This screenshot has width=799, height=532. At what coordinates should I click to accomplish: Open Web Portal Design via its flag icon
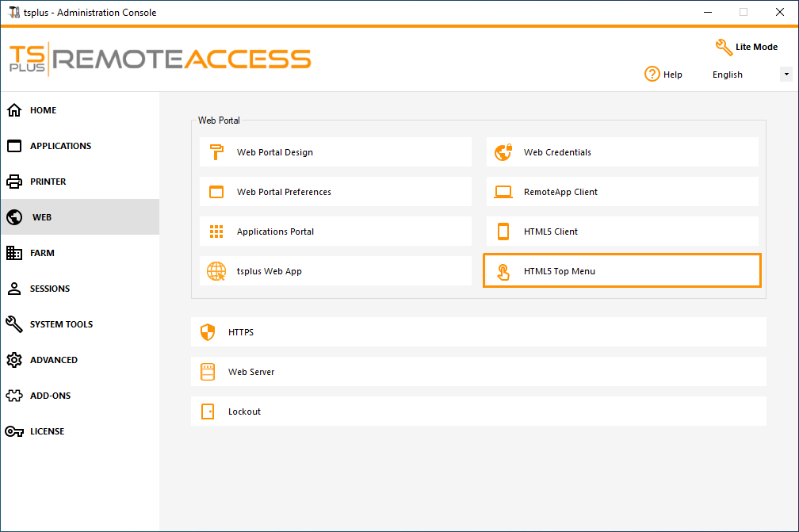(216, 151)
